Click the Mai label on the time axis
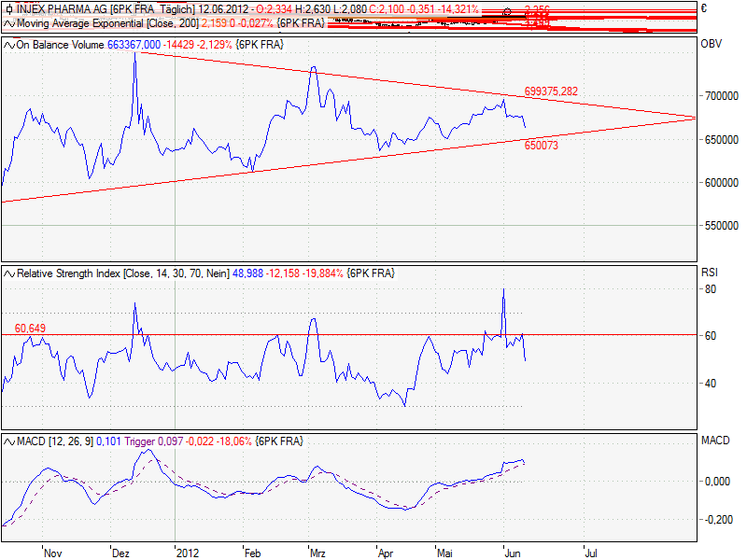This screenshot has width=747, height=560. (x=444, y=553)
